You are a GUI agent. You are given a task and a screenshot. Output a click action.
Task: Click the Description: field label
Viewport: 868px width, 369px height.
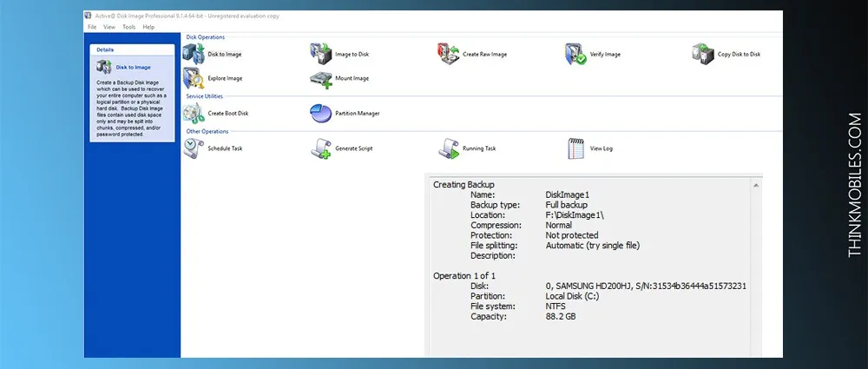(x=493, y=255)
